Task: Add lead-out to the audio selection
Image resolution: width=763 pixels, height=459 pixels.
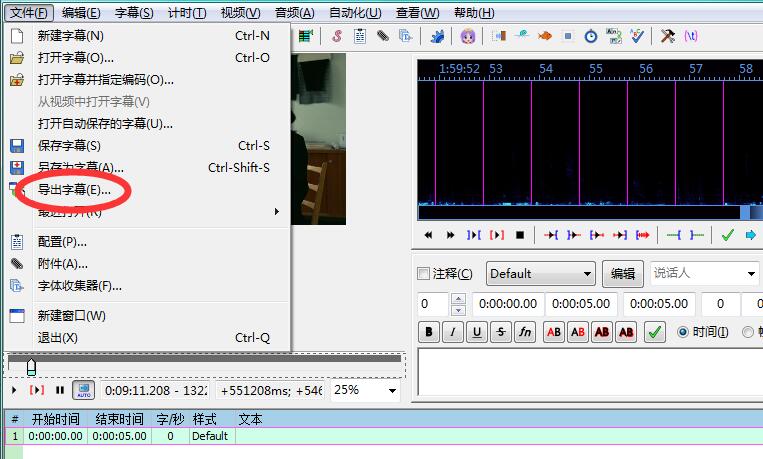Action: [x=697, y=235]
